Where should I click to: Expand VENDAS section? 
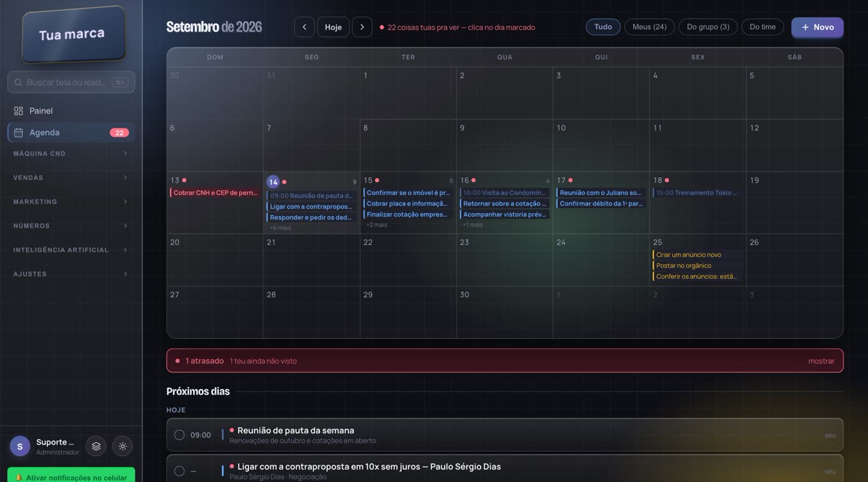[x=71, y=178]
